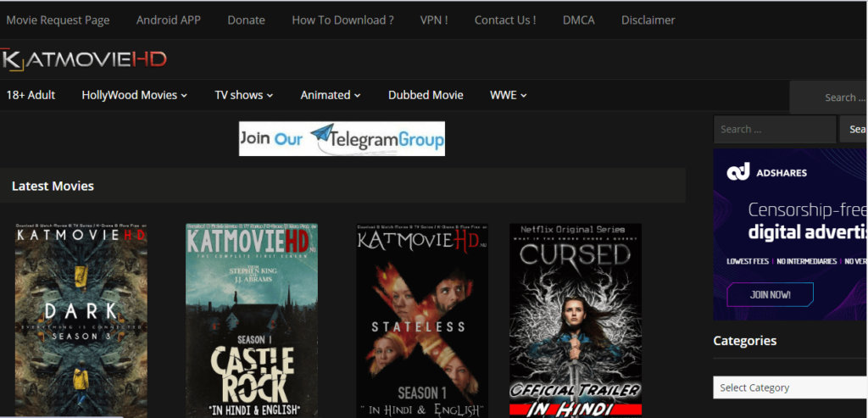Screen dimensions: 868x418
Task: Focus the sidebar Search input field
Action: tap(775, 129)
